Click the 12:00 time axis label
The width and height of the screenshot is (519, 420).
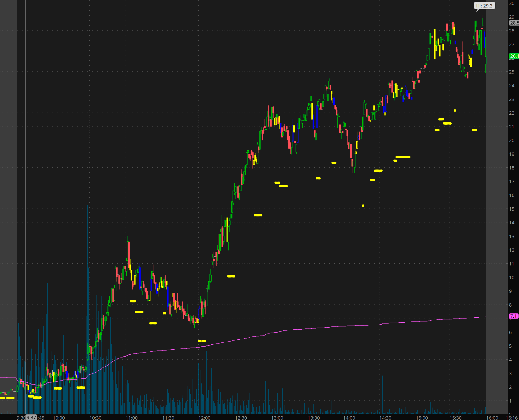coord(204,418)
